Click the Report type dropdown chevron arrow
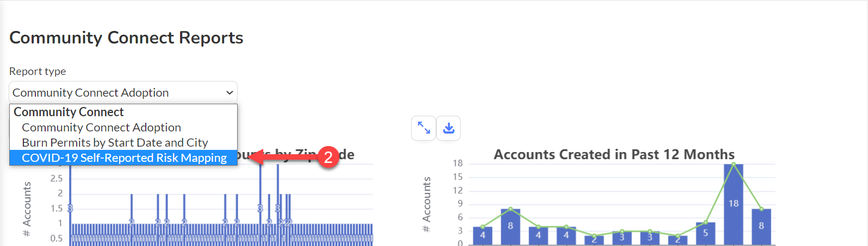Screen dimensions: 868x246 (x=230, y=93)
